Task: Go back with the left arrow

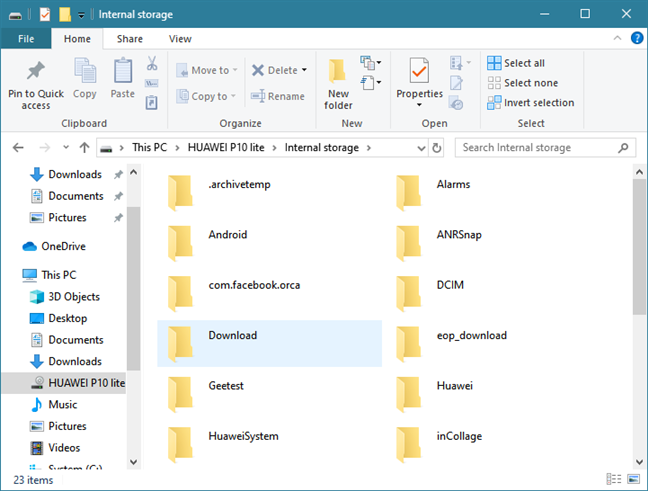Action: tap(18, 148)
